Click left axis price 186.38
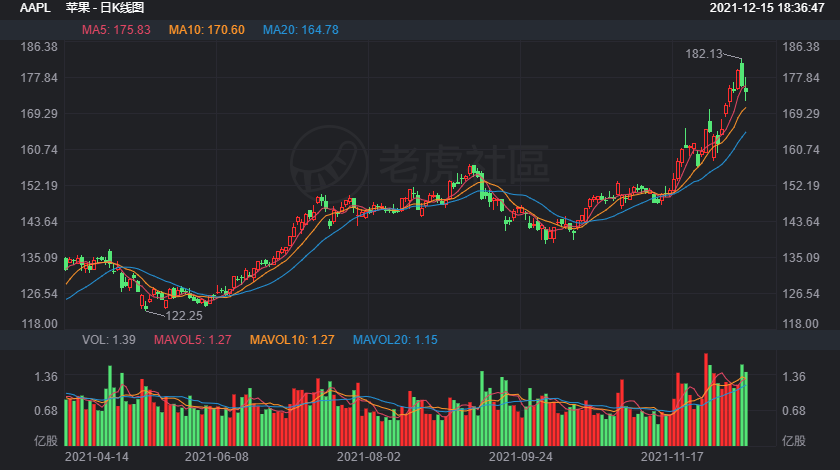This screenshot has height=470, width=840. pyautogui.click(x=39, y=47)
